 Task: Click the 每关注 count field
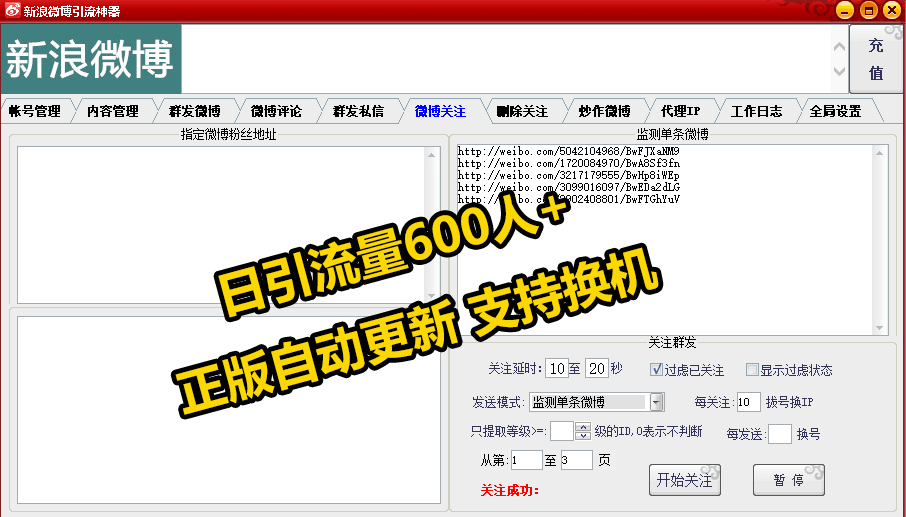pos(748,402)
